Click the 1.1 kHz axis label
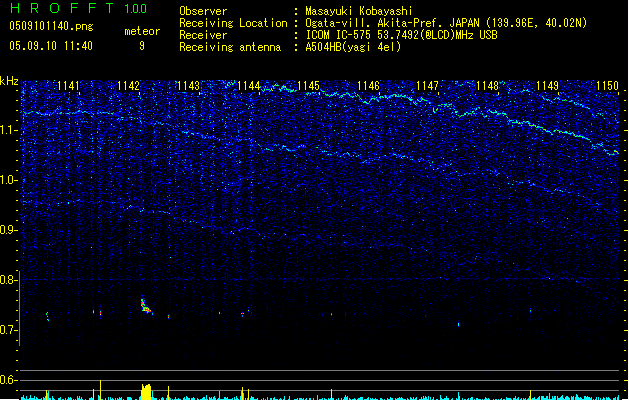The image size is (629, 400). tap(9, 130)
